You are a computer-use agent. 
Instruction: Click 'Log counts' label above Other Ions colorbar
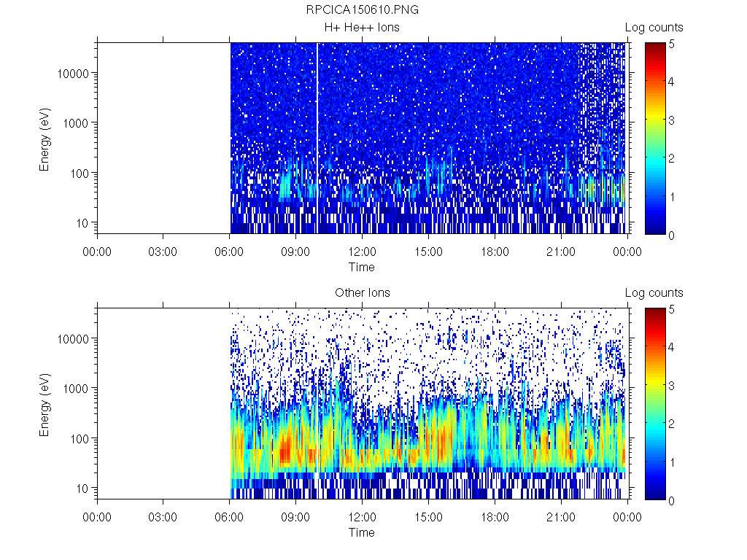(654, 293)
